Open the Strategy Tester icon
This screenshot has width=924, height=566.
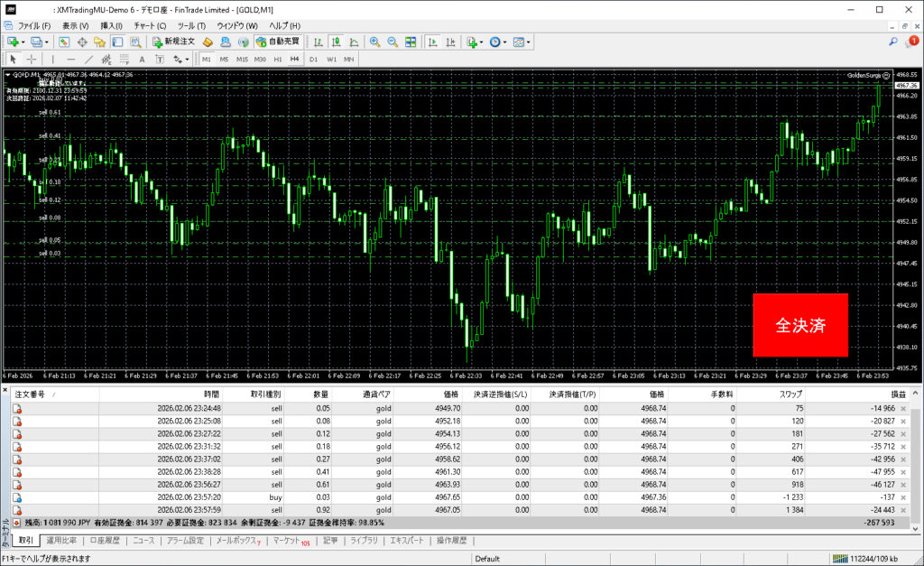tap(134, 42)
